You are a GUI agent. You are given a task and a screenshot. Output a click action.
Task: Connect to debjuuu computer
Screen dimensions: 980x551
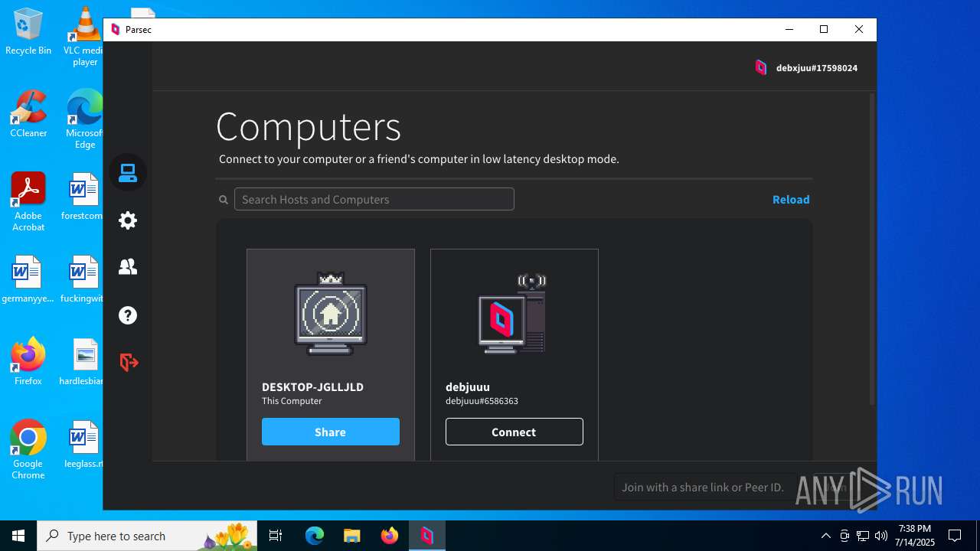click(x=514, y=432)
